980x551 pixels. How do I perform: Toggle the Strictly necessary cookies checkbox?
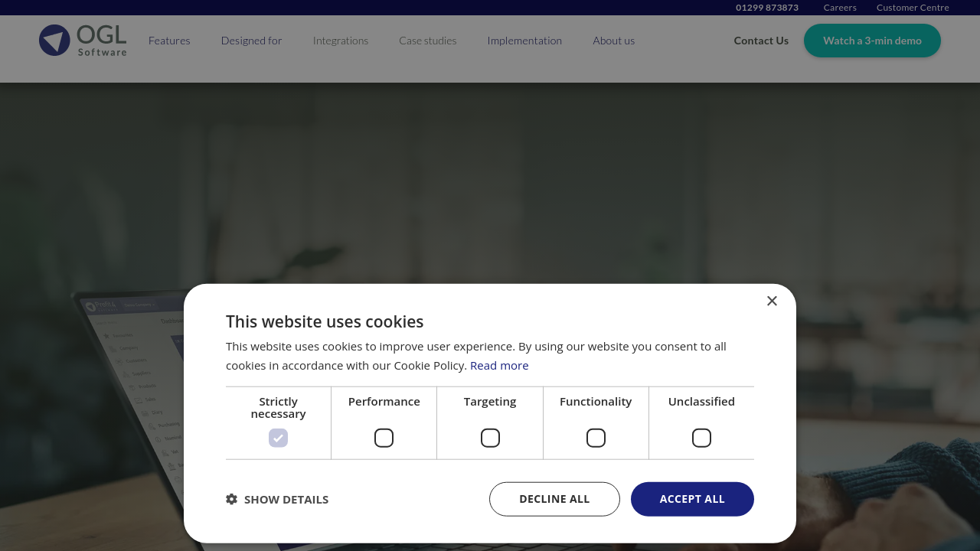278,438
